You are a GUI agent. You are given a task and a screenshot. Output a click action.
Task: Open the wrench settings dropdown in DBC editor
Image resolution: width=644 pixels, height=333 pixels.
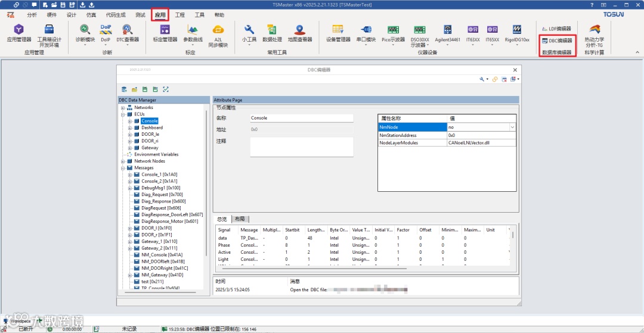point(484,79)
